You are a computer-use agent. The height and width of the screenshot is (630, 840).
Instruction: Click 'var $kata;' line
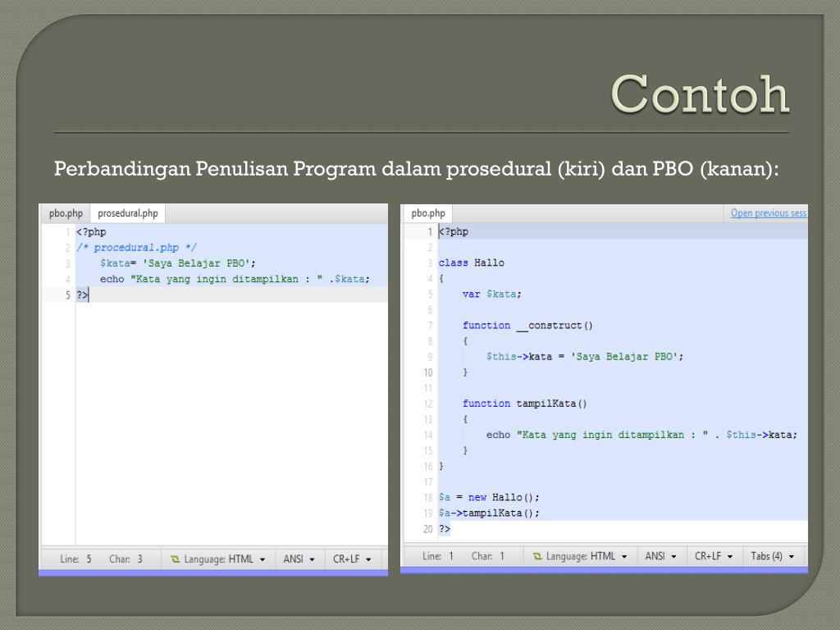[x=492, y=294]
